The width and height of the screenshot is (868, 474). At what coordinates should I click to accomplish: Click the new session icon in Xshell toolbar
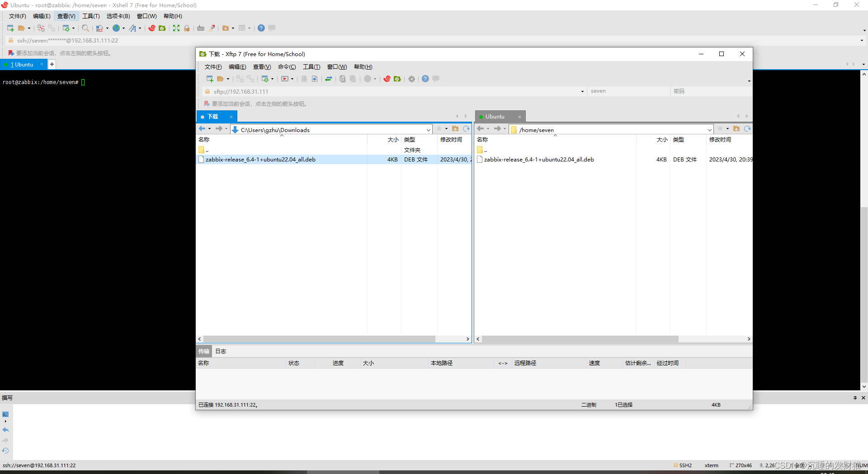[10, 28]
